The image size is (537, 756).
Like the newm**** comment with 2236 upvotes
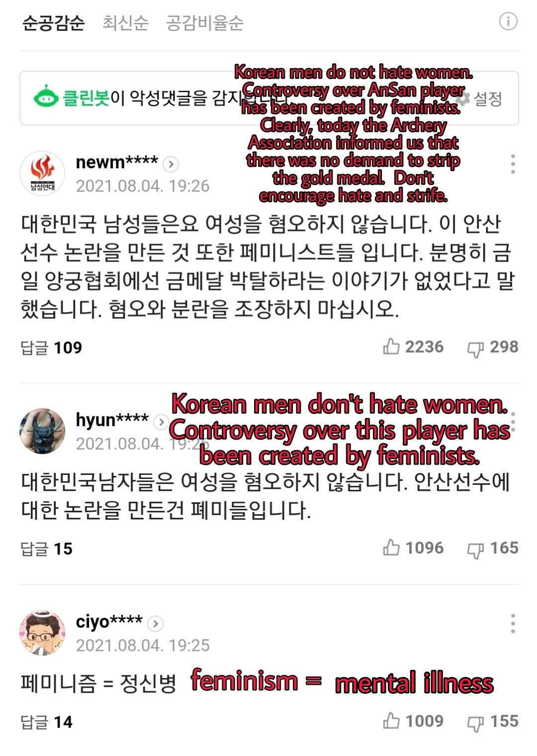(413, 347)
